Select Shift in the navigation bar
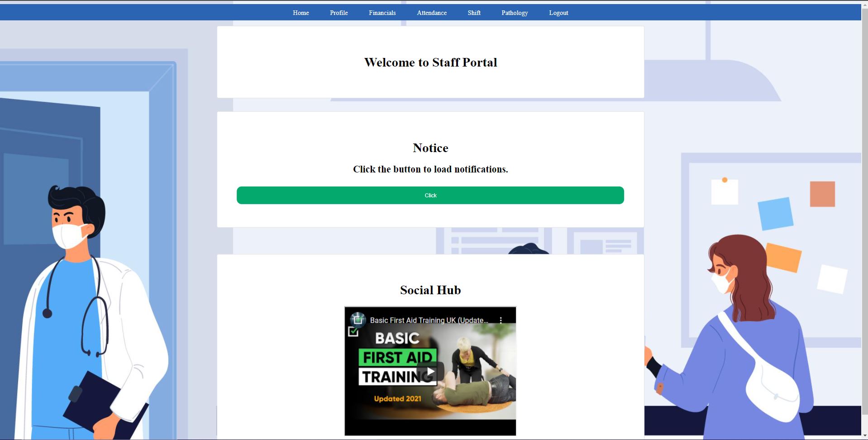868x440 pixels. tap(474, 13)
